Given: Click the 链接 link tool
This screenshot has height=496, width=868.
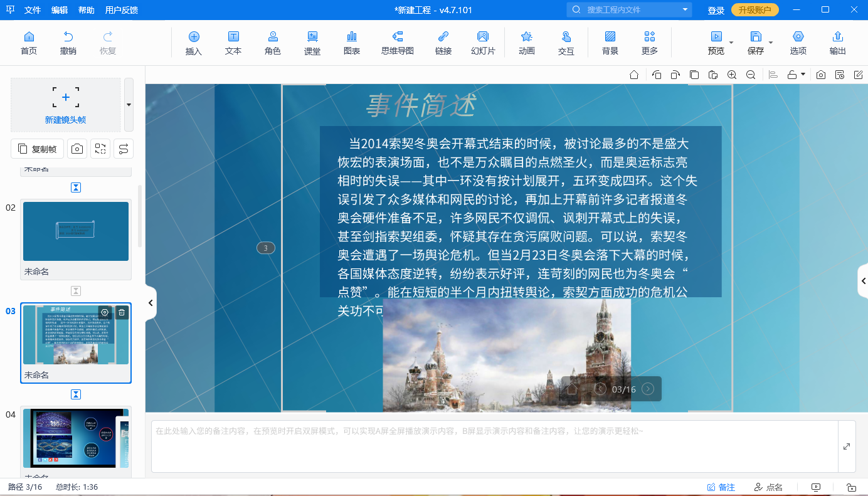Looking at the screenshot, I should [443, 43].
